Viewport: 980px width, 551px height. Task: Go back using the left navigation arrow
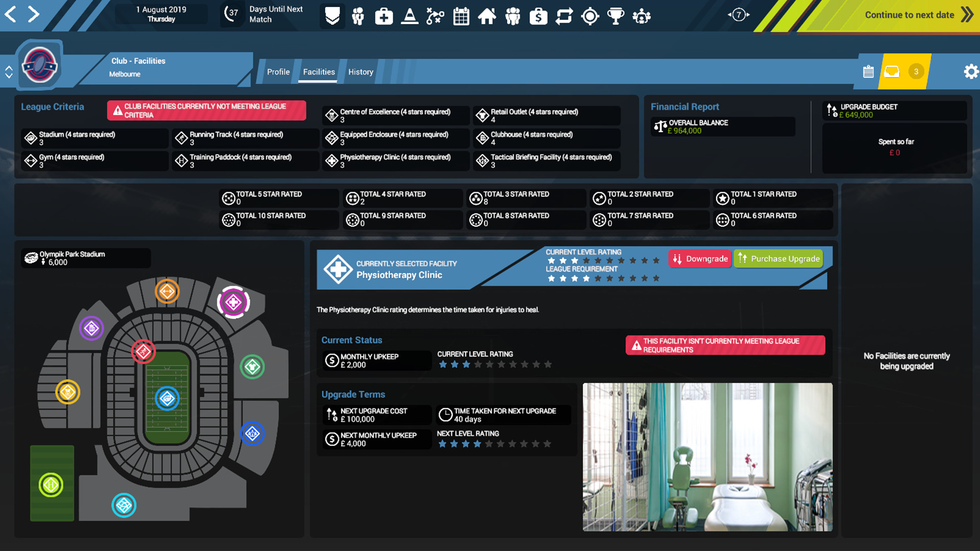pos(11,14)
